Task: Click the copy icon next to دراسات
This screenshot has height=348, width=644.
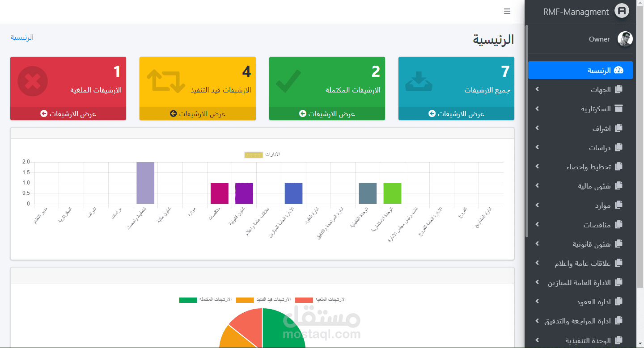Action: [x=619, y=147]
